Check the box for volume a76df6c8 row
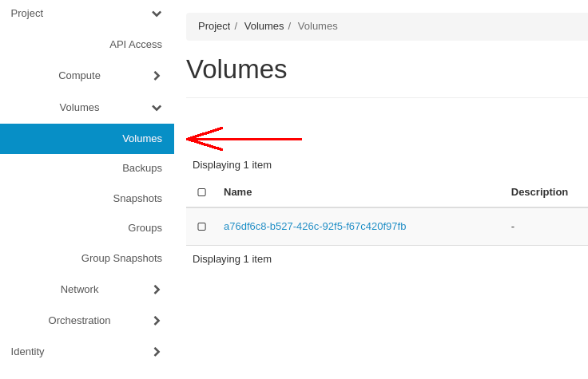Screen dimensions: 588x379 [x=202, y=227]
